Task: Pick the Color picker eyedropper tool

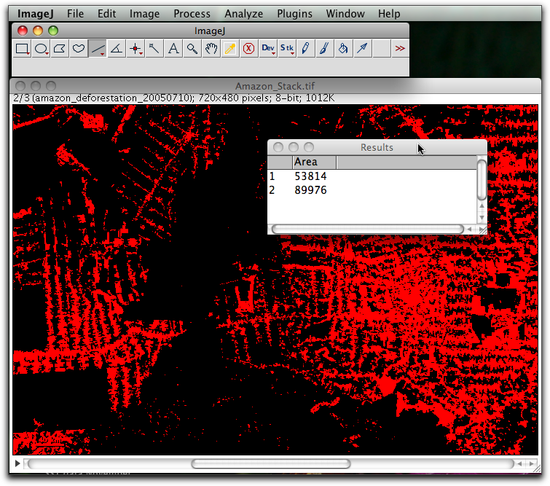Action: 230,48
